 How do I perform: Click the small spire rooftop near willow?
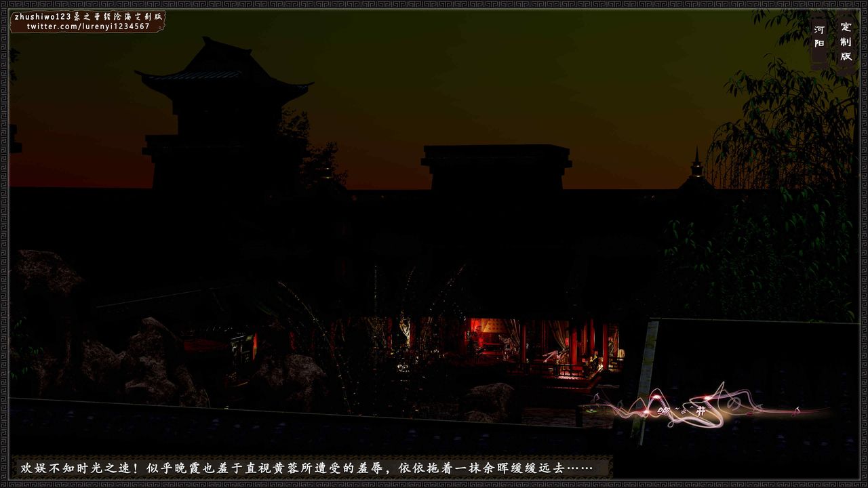tap(696, 167)
